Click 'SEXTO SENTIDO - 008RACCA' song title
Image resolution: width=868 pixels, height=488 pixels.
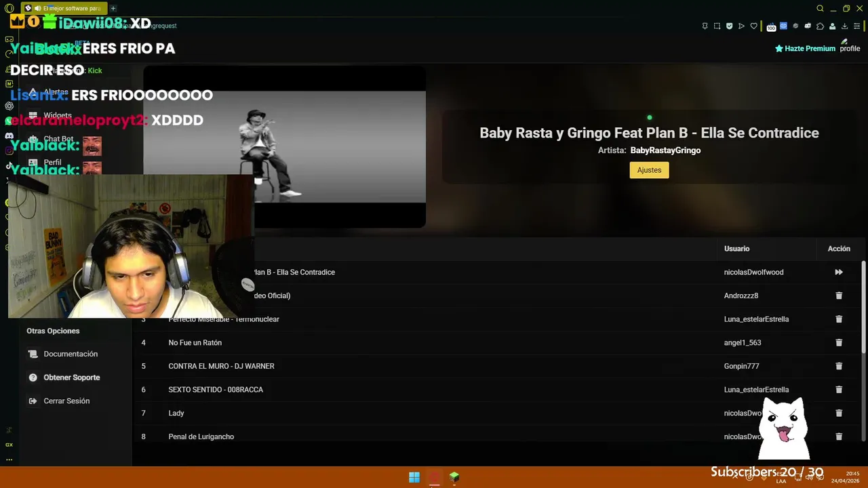[x=216, y=390]
